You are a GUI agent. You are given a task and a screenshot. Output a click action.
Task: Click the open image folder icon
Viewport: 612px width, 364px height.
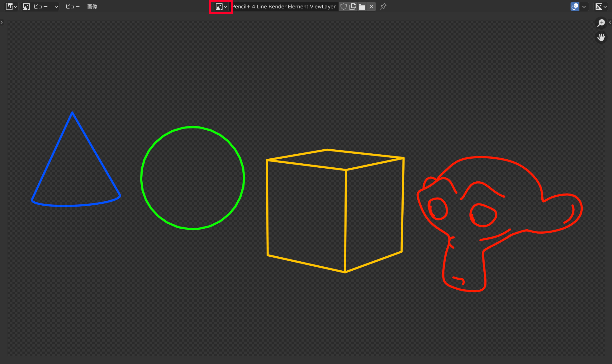(x=362, y=7)
